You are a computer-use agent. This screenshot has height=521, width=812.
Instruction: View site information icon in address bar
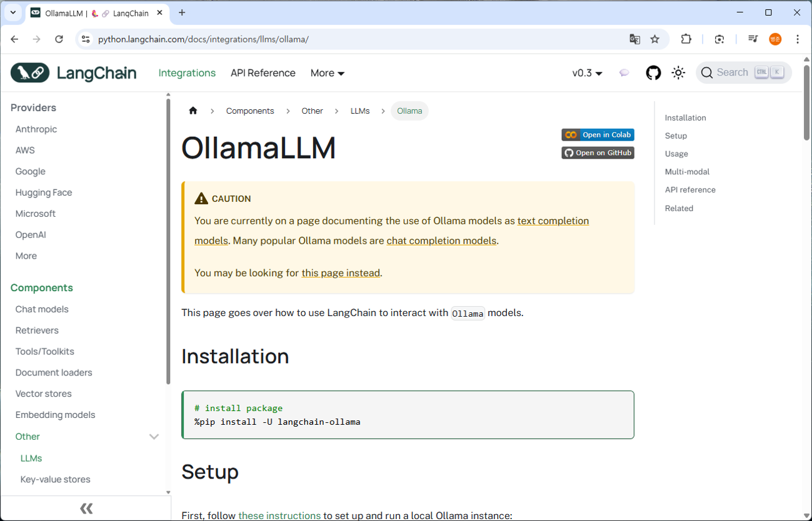pyautogui.click(x=86, y=39)
